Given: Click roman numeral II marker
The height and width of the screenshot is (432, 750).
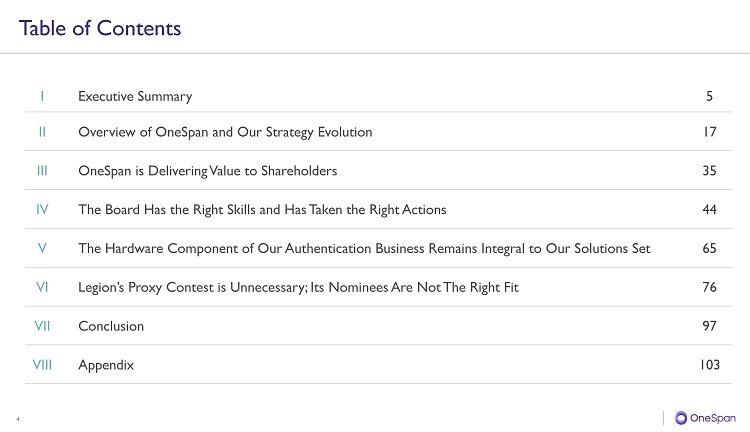Looking at the screenshot, I should point(42,132).
